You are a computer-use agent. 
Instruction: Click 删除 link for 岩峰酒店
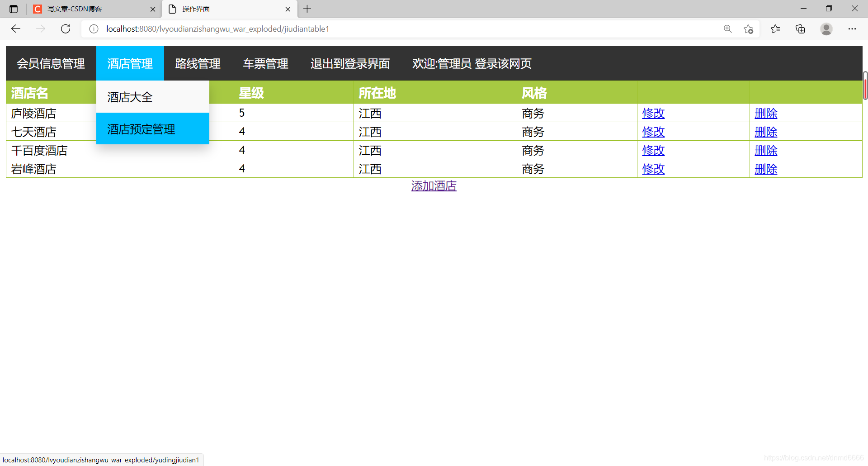(766, 169)
